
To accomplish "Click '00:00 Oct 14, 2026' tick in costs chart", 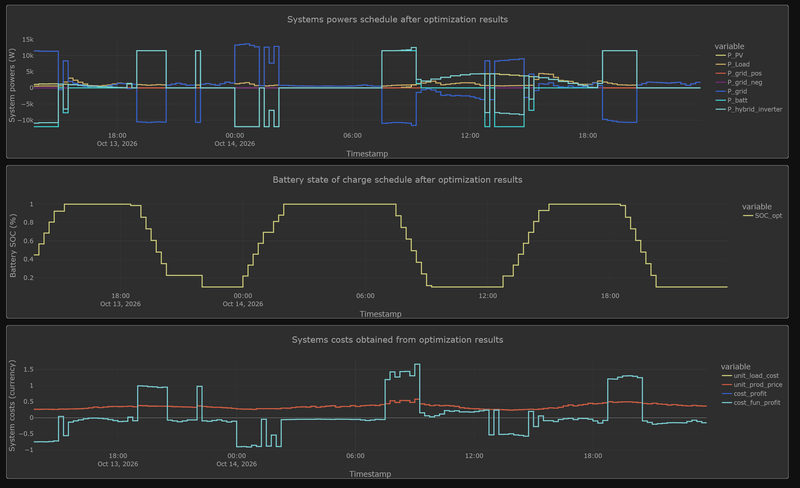I will point(237,459).
